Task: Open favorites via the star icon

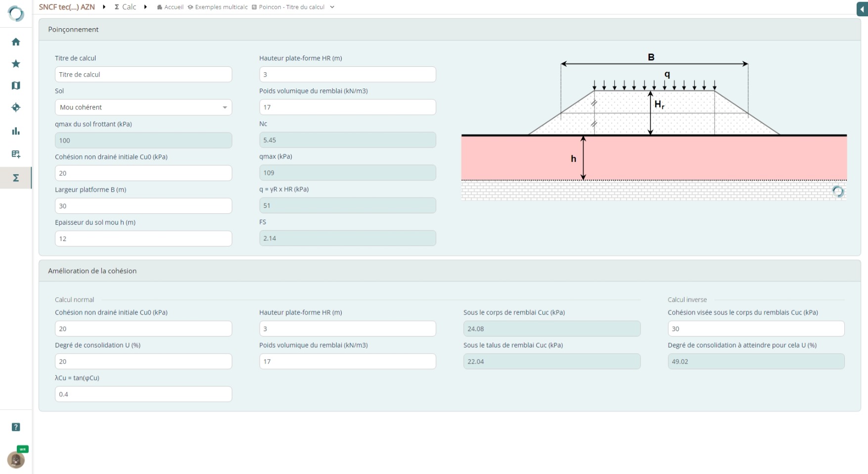Action: tap(16, 64)
